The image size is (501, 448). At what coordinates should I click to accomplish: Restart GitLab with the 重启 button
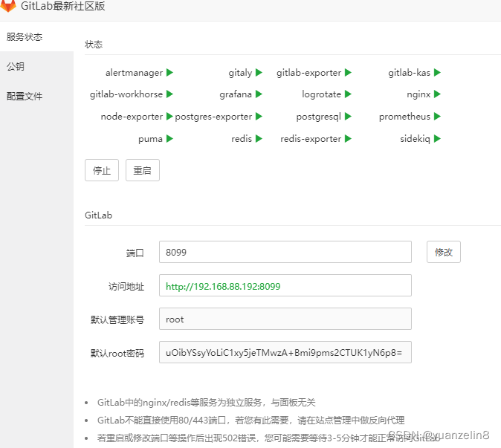coord(143,170)
